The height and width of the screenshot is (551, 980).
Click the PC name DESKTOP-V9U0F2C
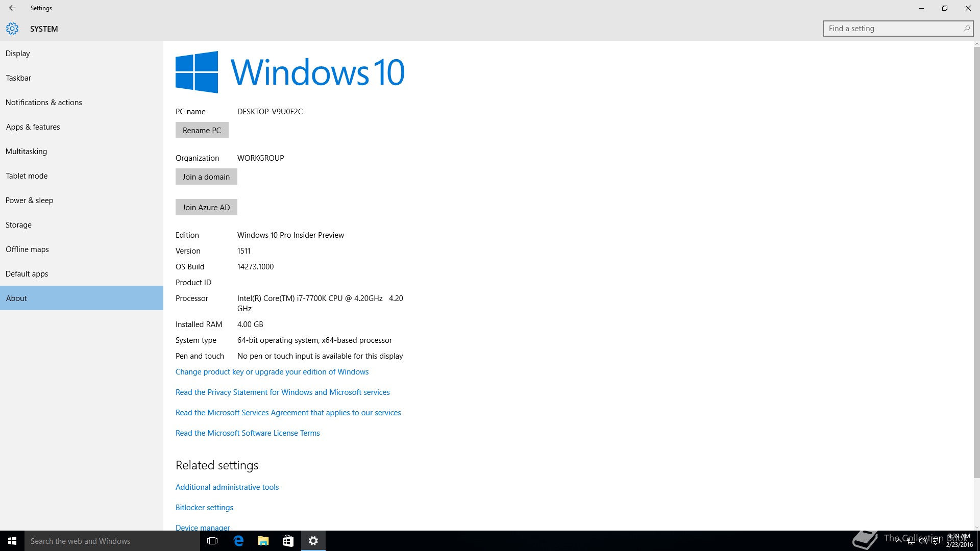(x=270, y=112)
